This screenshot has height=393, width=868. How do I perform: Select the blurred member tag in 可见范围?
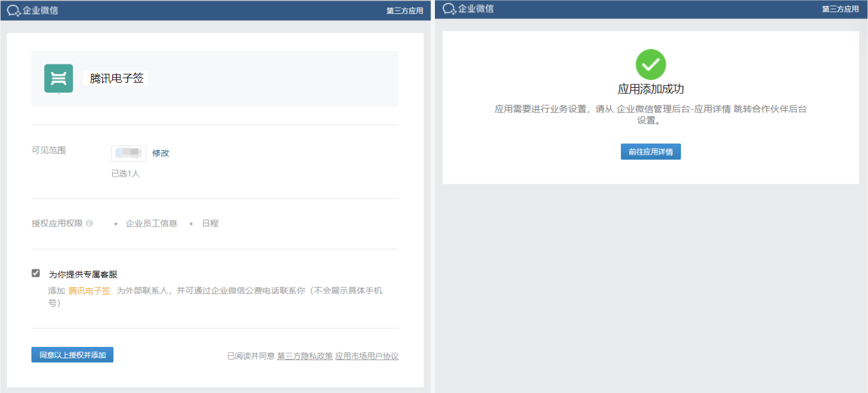(x=129, y=153)
